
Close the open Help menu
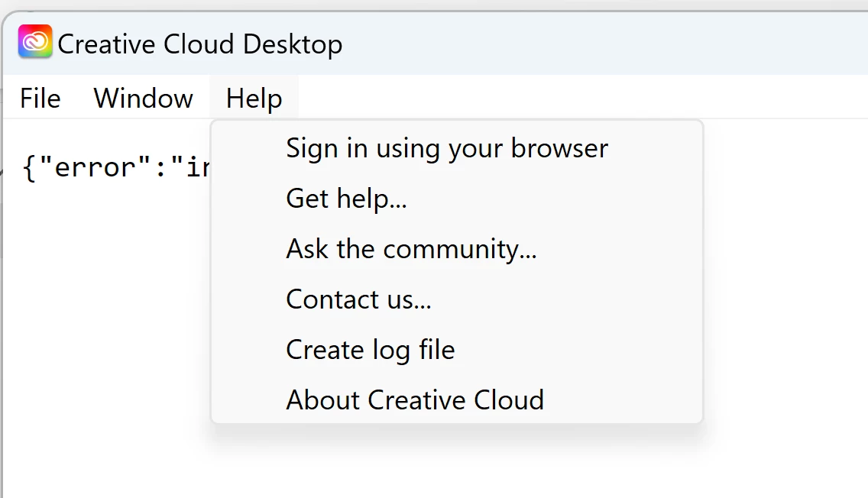[x=254, y=98]
